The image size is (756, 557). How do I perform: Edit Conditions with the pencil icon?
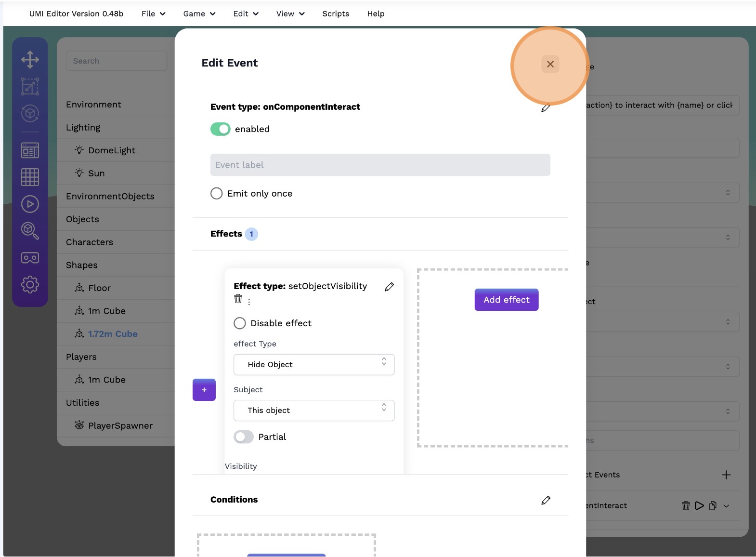(546, 500)
